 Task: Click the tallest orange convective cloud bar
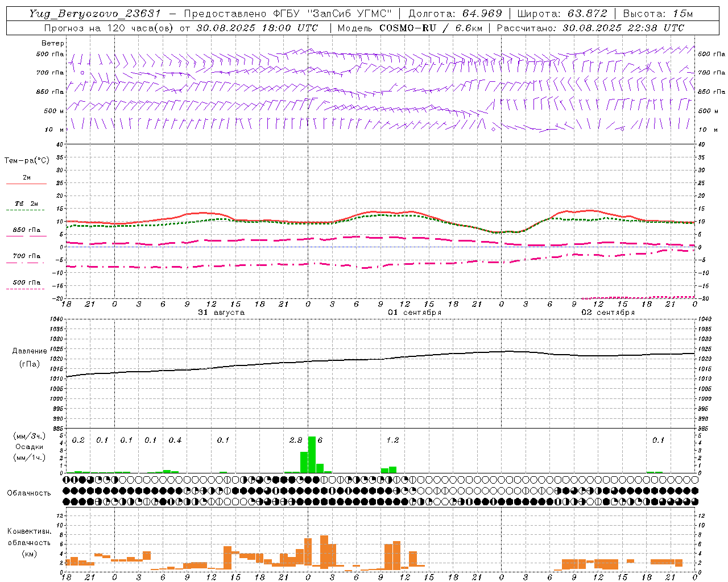click(x=324, y=552)
